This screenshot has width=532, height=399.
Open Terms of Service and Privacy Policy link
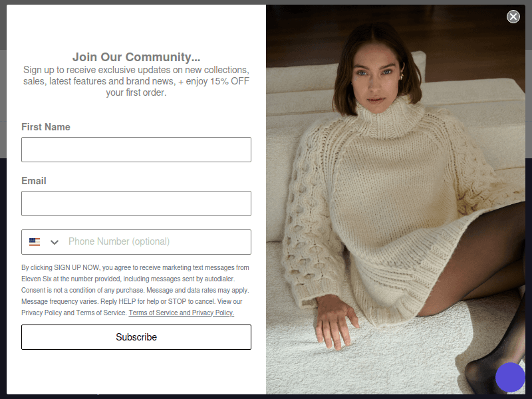coord(181,313)
